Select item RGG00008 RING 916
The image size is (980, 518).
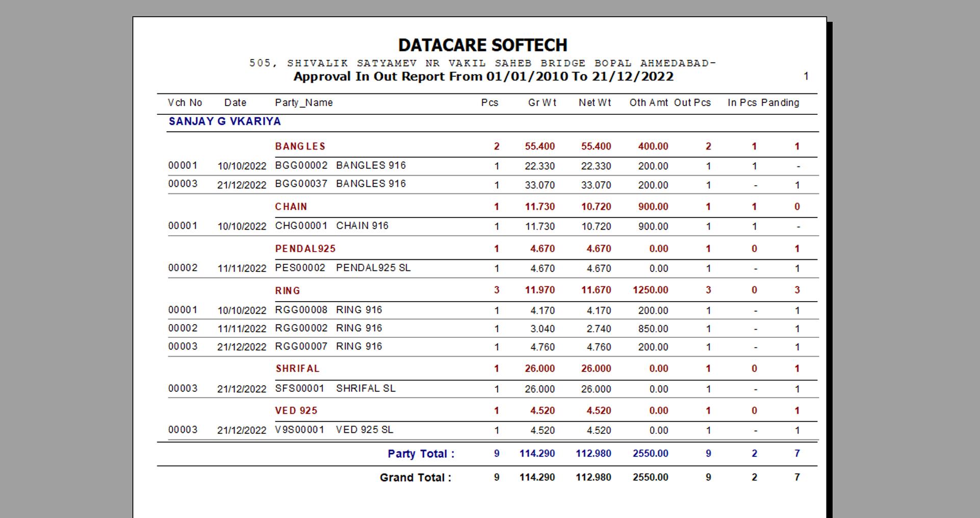click(328, 310)
